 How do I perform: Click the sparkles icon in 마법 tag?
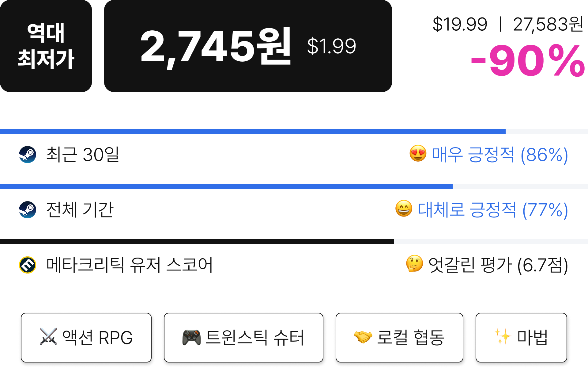[503, 337]
